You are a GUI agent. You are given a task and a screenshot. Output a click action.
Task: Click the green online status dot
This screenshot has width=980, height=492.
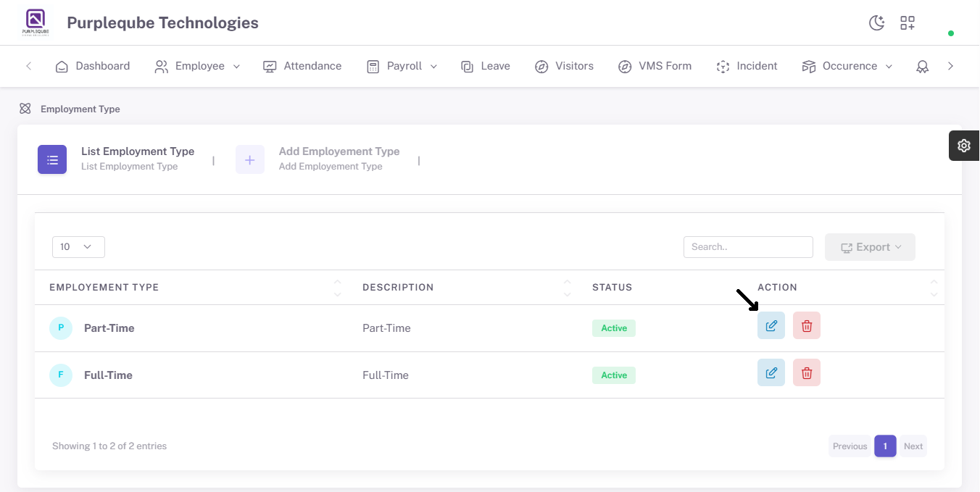click(x=951, y=33)
